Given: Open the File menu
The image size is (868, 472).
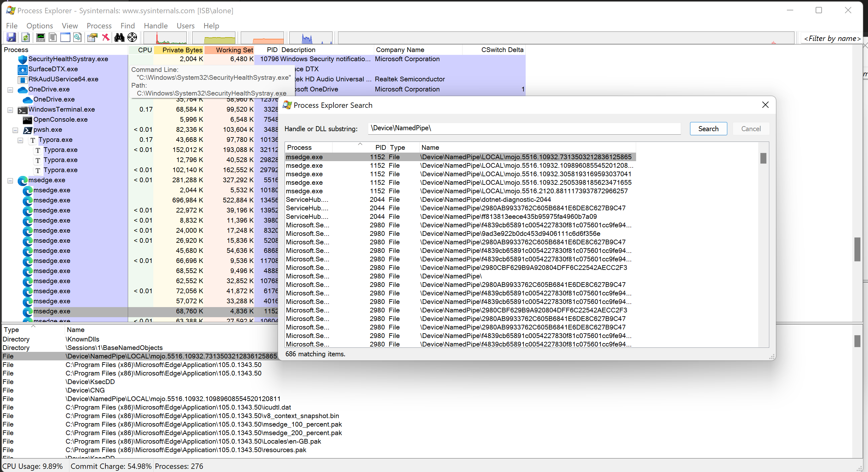Looking at the screenshot, I should [x=12, y=26].
